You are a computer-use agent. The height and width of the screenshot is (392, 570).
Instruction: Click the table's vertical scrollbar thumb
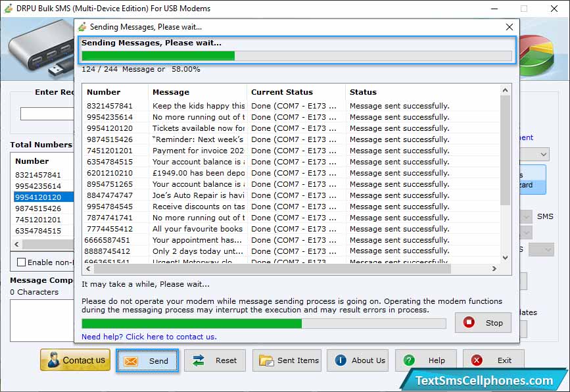tap(505, 150)
